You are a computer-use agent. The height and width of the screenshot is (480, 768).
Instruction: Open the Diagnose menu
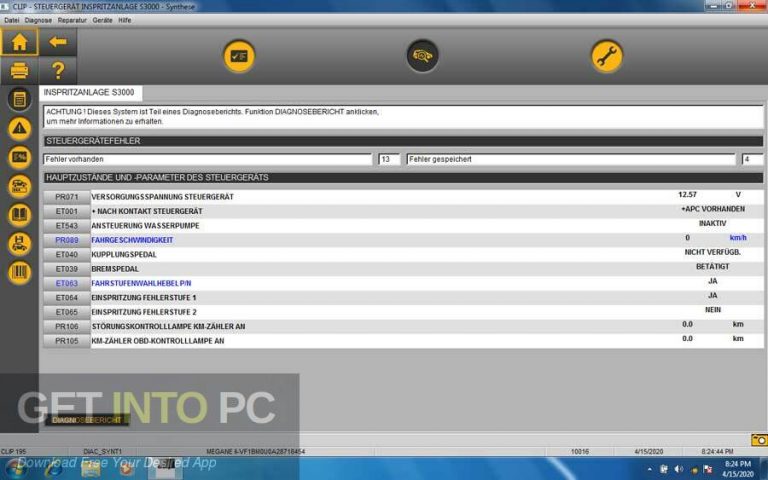[x=38, y=20]
